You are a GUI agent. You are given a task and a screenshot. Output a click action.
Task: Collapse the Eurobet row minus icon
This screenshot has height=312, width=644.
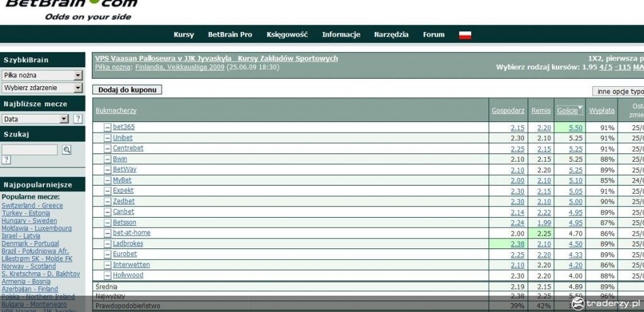108,255
